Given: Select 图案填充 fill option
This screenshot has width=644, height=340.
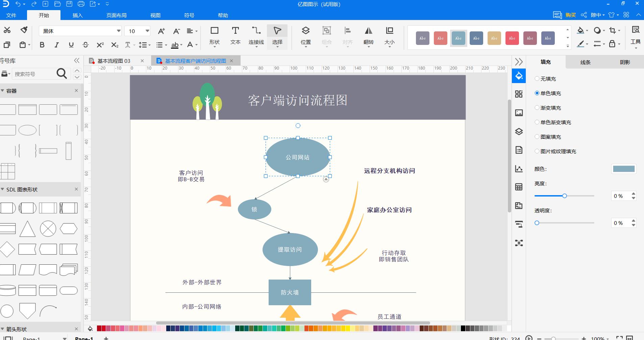Looking at the screenshot, I should 537,137.
